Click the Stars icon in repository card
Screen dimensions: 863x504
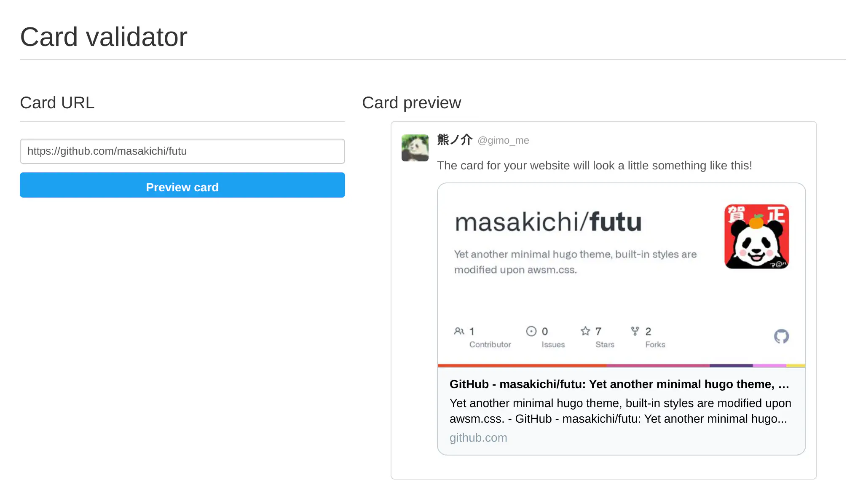[585, 331]
